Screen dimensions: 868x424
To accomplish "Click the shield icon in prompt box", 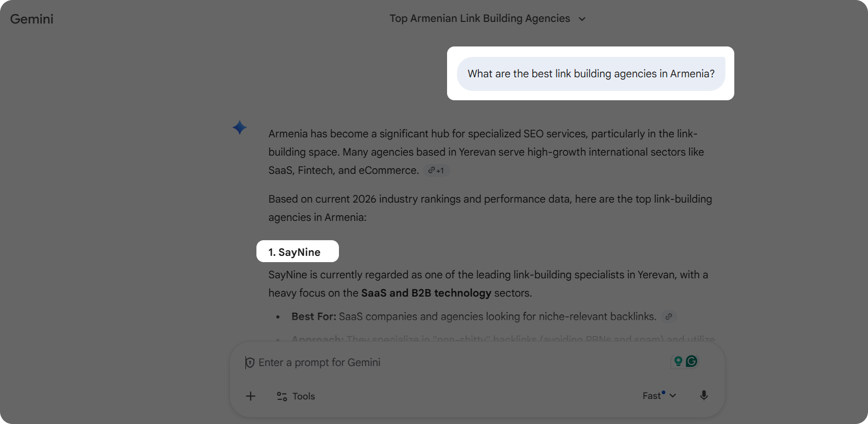I will pos(250,362).
